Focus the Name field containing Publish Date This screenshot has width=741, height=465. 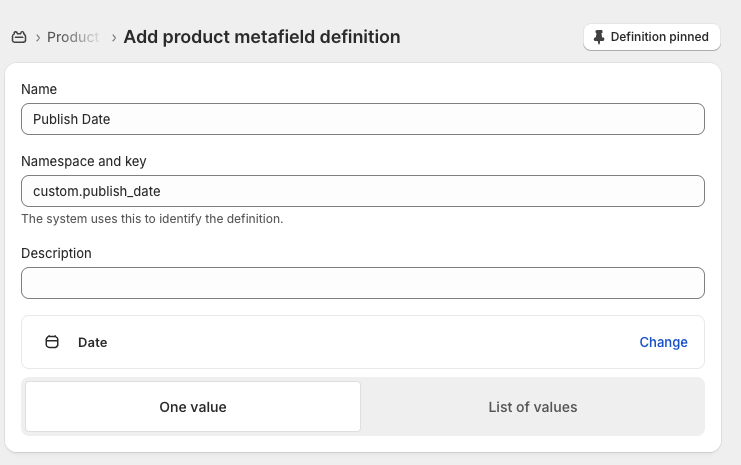click(x=362, y=119)
